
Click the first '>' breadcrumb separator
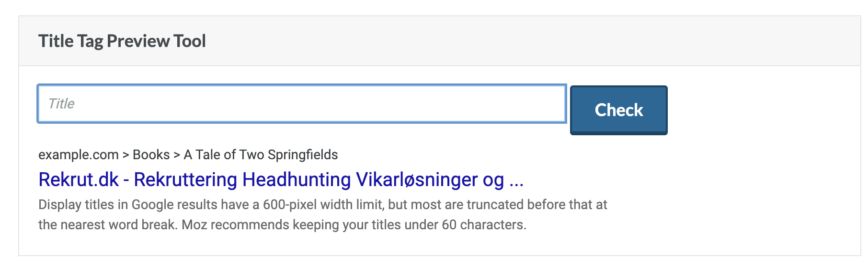pos(126,154)
